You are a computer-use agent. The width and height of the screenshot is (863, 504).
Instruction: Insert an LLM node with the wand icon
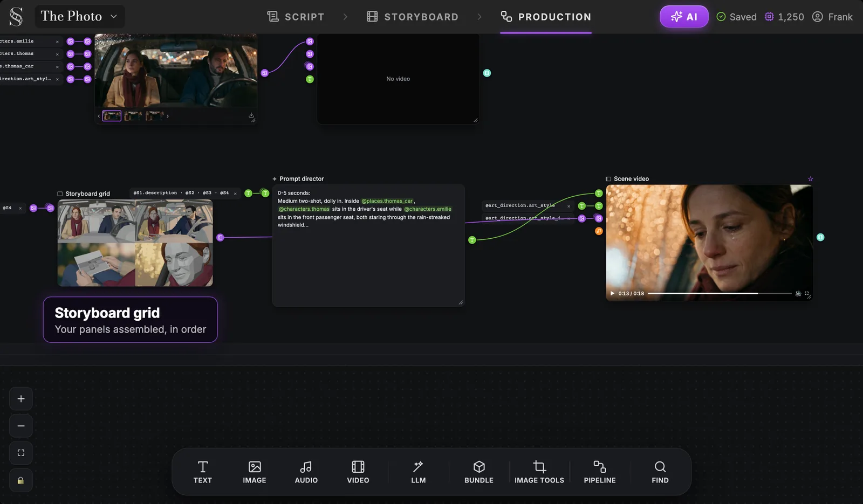419,472
